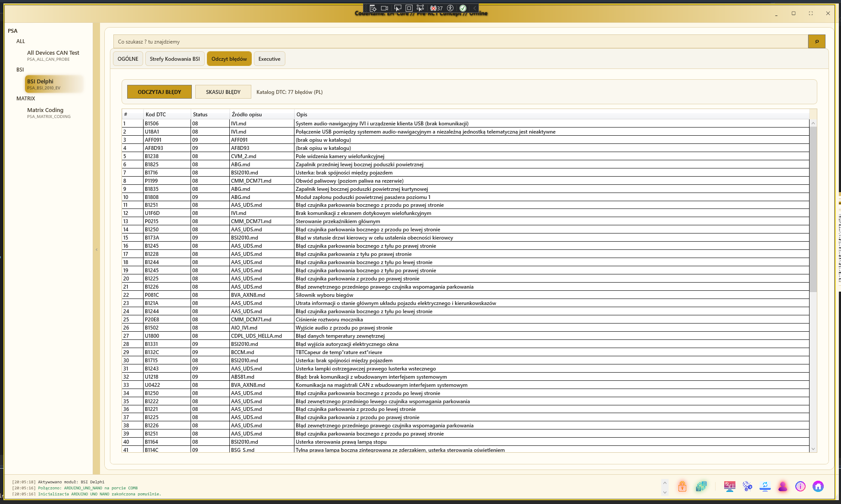
Task: Click the SKASUJ BŁĘDY button
Action: tap(223, 92)
